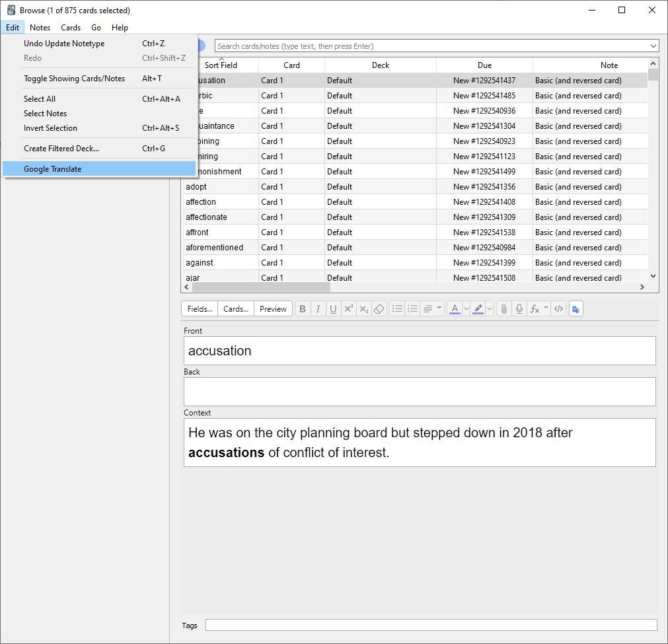Choose Google Translate from Edit menu
Screen dimensions: 668x644
click(x=53, y=169)
